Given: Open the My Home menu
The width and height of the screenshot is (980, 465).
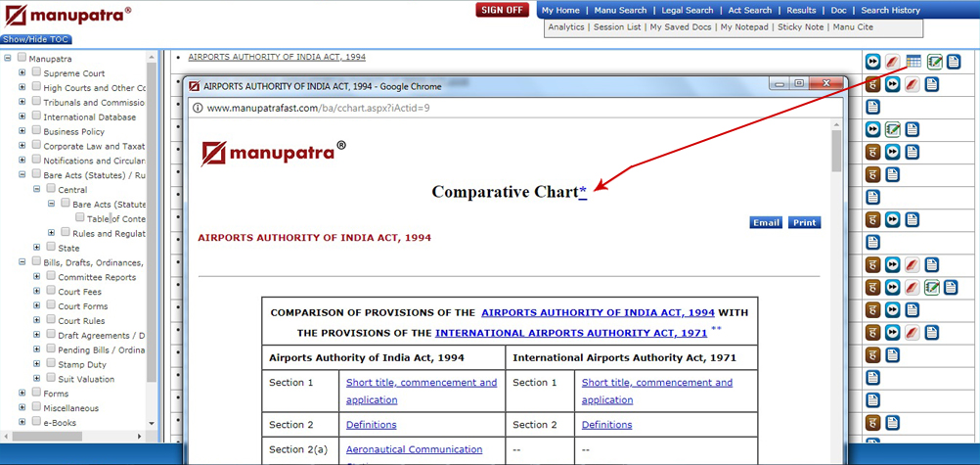Looking at the screenshot, I should pyautogui.click(x=560, y=10).
